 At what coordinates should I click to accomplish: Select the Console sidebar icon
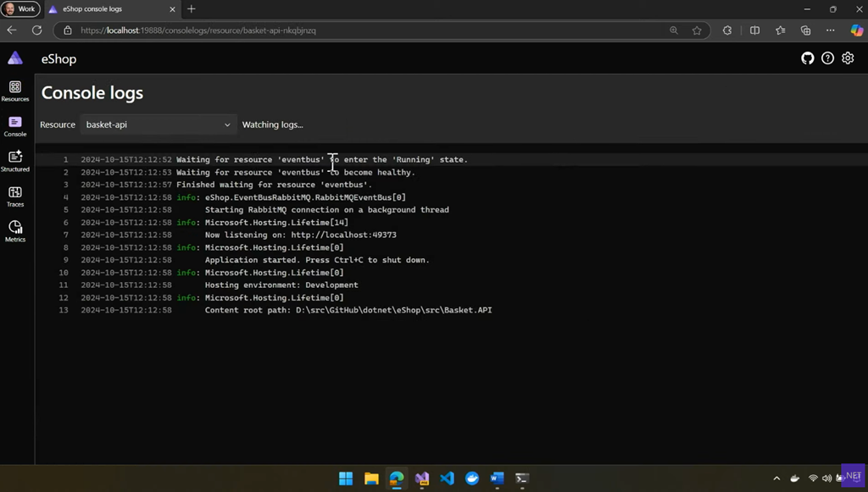click(15, 126)
